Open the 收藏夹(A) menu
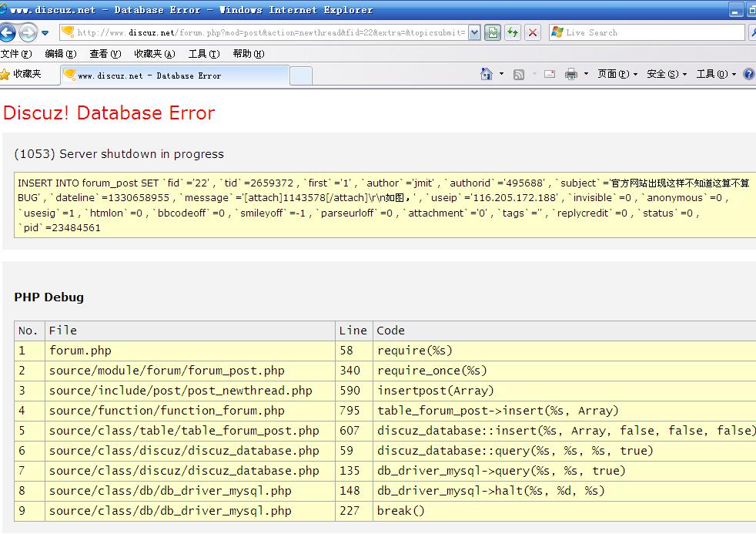 tap(154, 53)
